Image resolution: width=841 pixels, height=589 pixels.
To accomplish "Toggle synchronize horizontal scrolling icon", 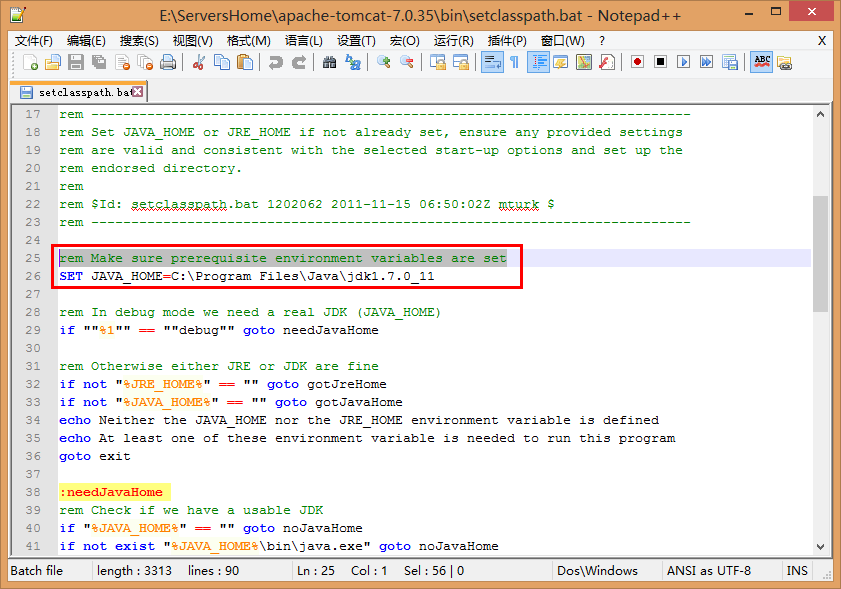I will click(461, 63).
